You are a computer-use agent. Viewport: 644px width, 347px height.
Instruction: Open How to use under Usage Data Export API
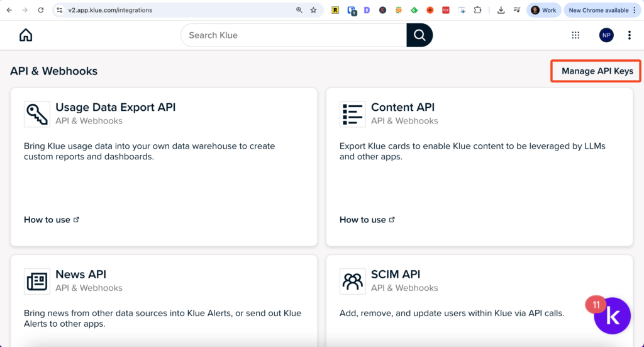tap(52, 220)
